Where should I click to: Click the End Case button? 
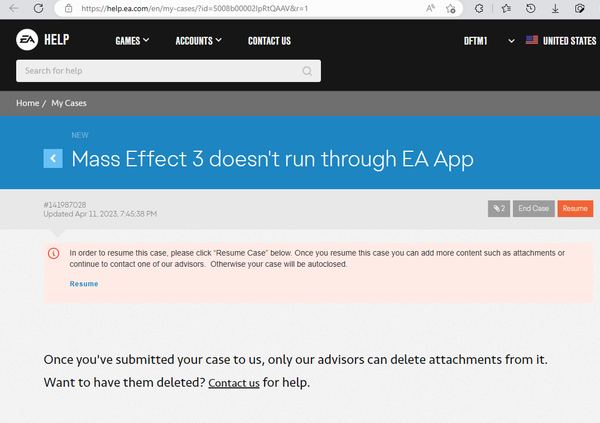[x=533, y=209]
